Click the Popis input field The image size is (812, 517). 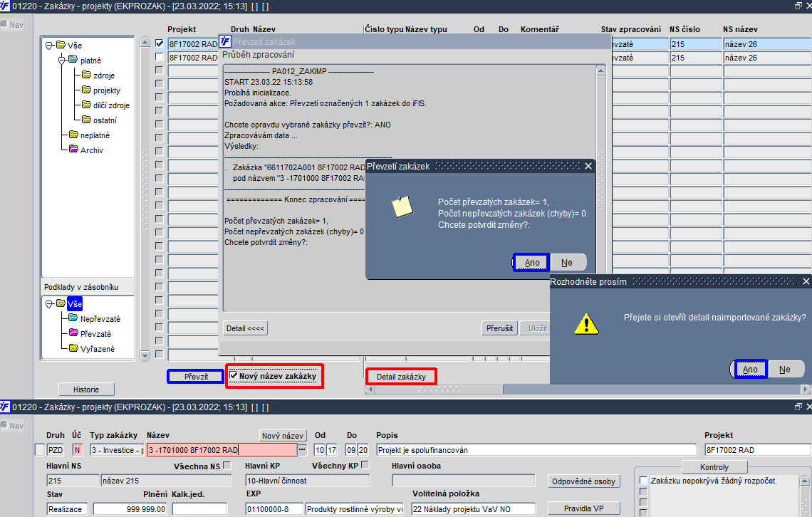[536, 450]
